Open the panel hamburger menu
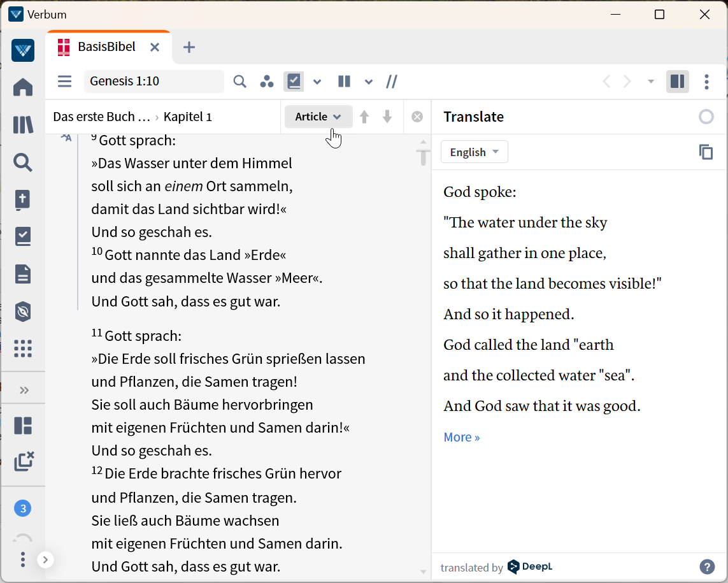The width and height of the screenshot is (728, 583). coord(64,82)
